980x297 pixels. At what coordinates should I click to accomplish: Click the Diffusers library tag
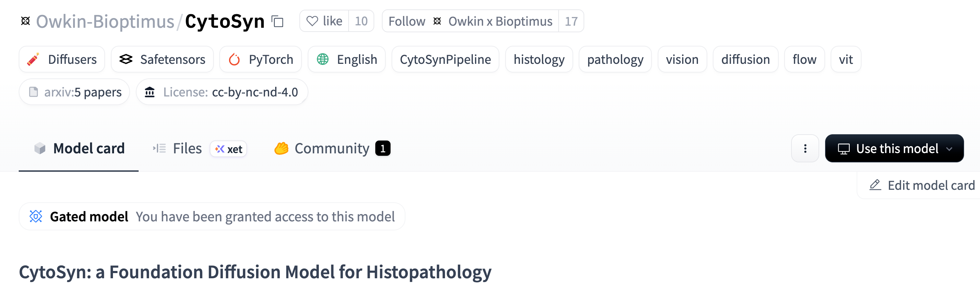[62, 59]
